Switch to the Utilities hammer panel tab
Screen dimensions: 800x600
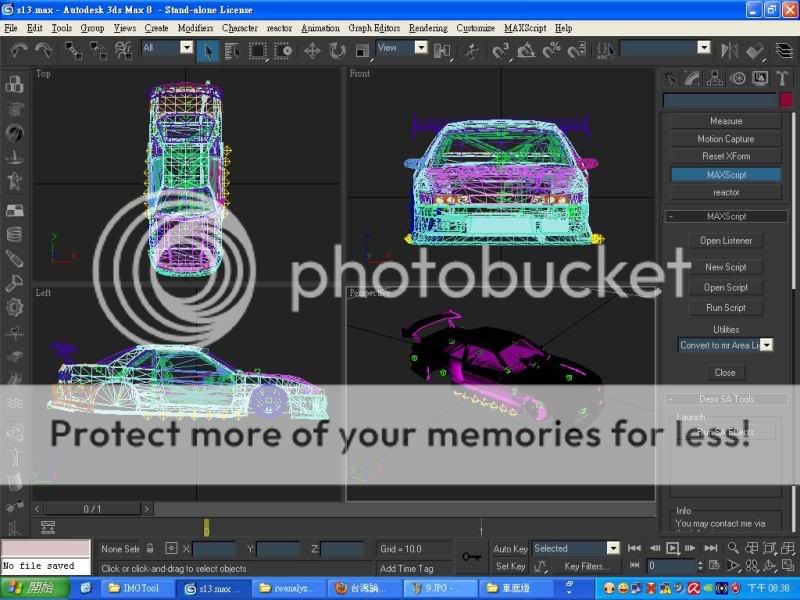tap(782, 78)
